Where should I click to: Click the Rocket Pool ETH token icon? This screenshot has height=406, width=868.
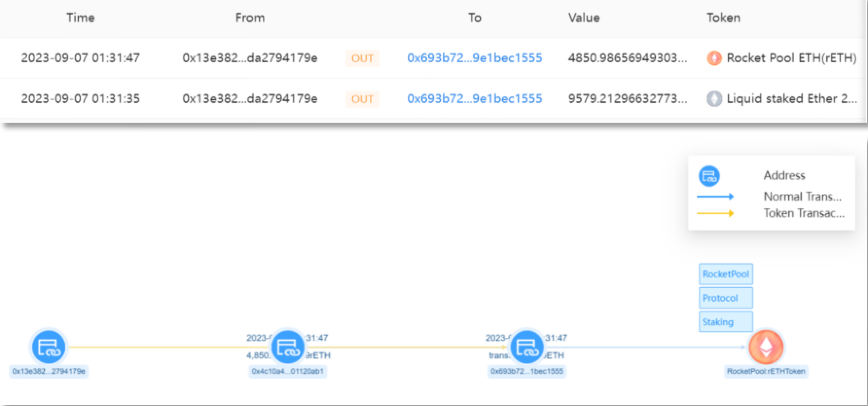coord(714,58)
